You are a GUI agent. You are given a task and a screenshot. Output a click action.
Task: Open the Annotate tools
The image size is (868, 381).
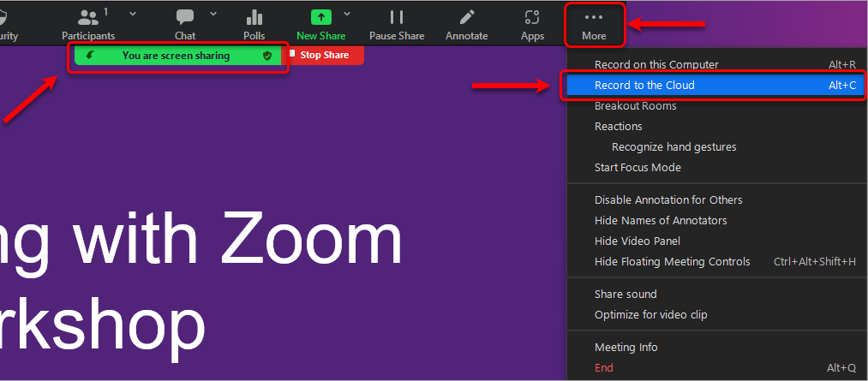point(467,26)
